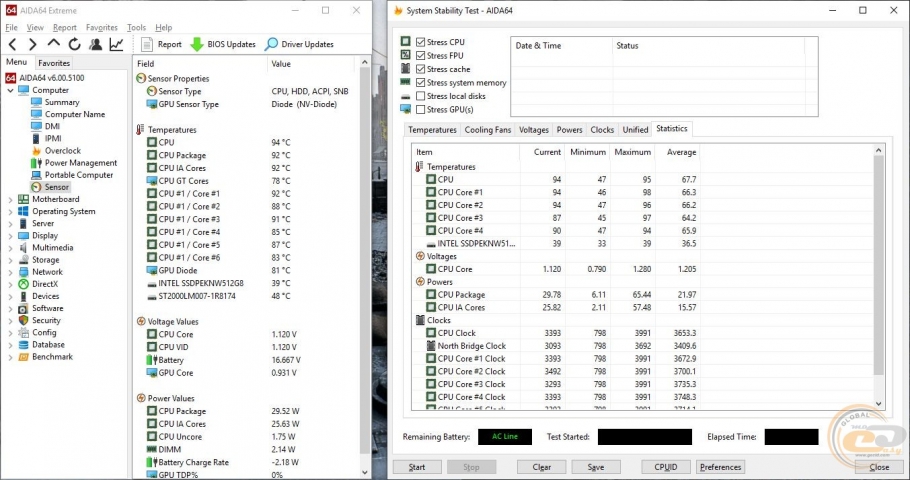Switch to the Clocks tab
Image resolution: width=910 pixels, height=480 pixels.
click(x=602, y=129)
